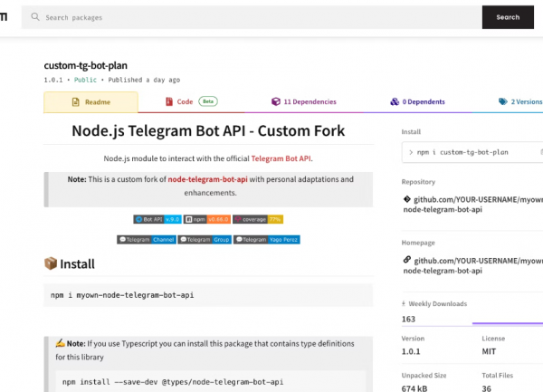Open the 11 Dependencies tab
Screen dimensions: 543x392
tap(304, 101)
